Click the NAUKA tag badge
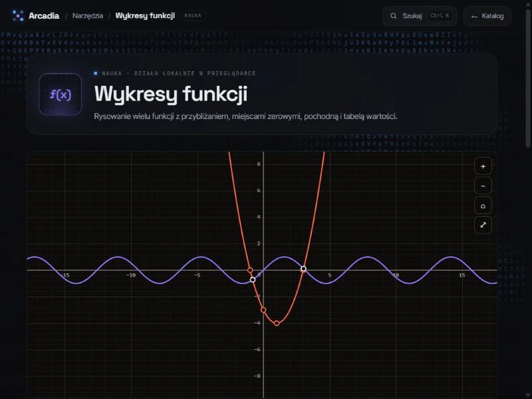Screen dimensions: 532x399 pos(193,15)
